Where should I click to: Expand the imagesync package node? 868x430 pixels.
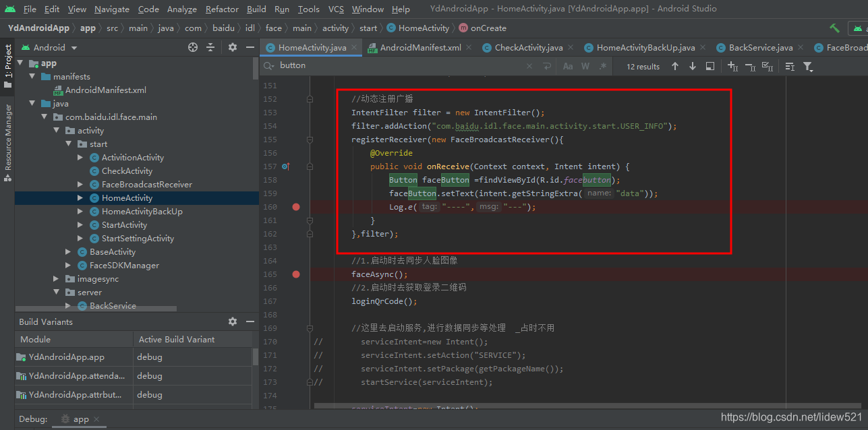click(x=57, y=279)
